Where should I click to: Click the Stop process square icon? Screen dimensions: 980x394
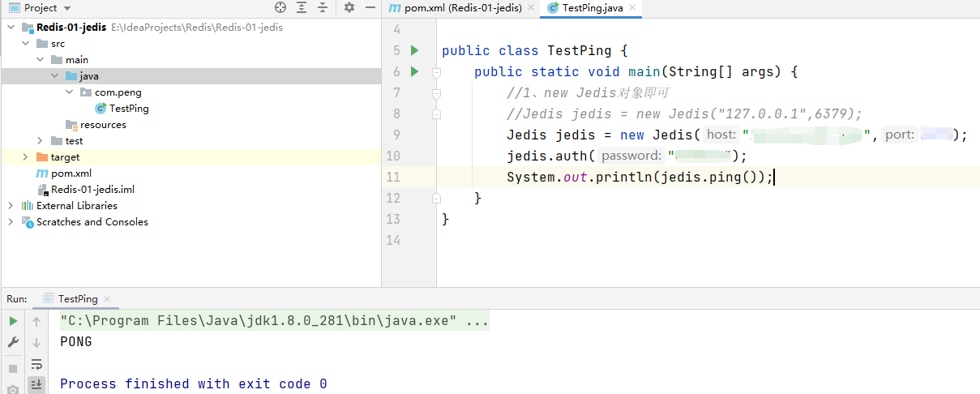click(x=13, y=369)
